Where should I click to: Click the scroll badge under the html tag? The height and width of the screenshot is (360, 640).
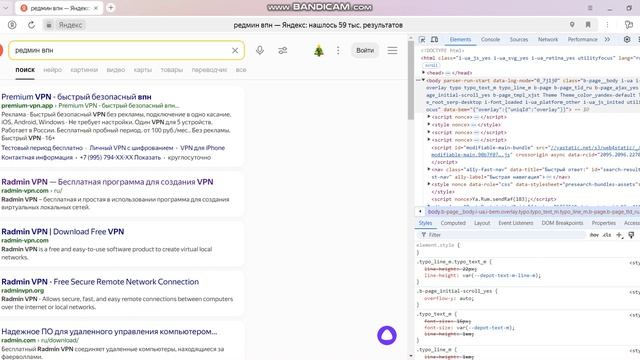pos(431,65)
